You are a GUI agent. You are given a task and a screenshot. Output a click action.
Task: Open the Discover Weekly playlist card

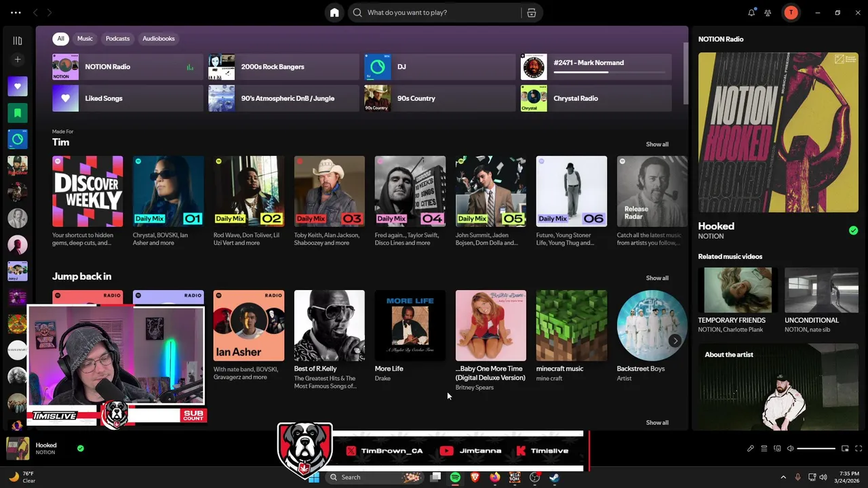click(x=87, y=201)
